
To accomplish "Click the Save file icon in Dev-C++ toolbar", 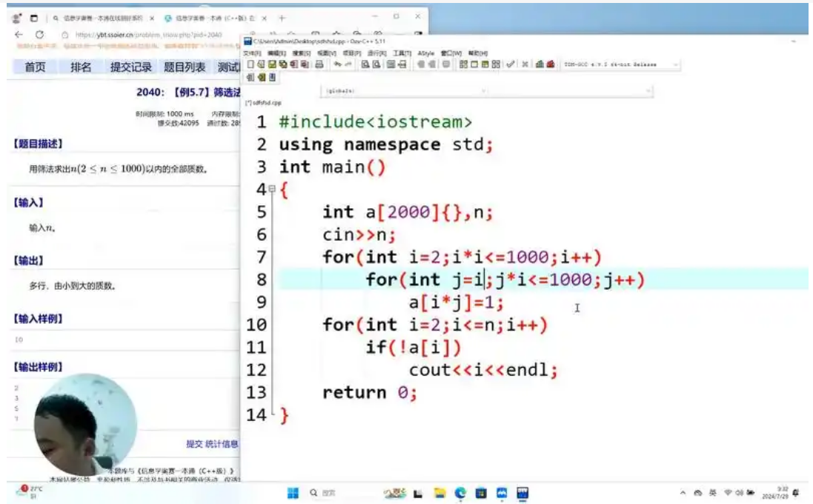I will click(x=272, y=64).
